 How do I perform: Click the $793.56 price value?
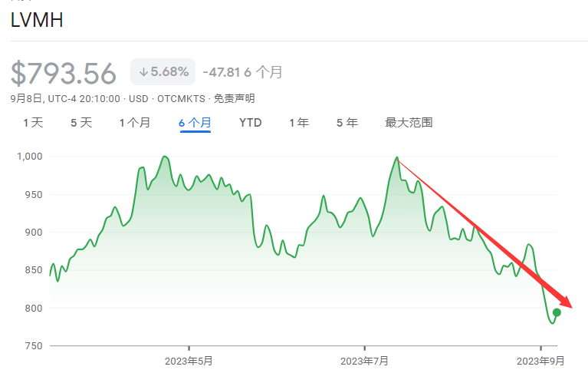pos(64,73)
